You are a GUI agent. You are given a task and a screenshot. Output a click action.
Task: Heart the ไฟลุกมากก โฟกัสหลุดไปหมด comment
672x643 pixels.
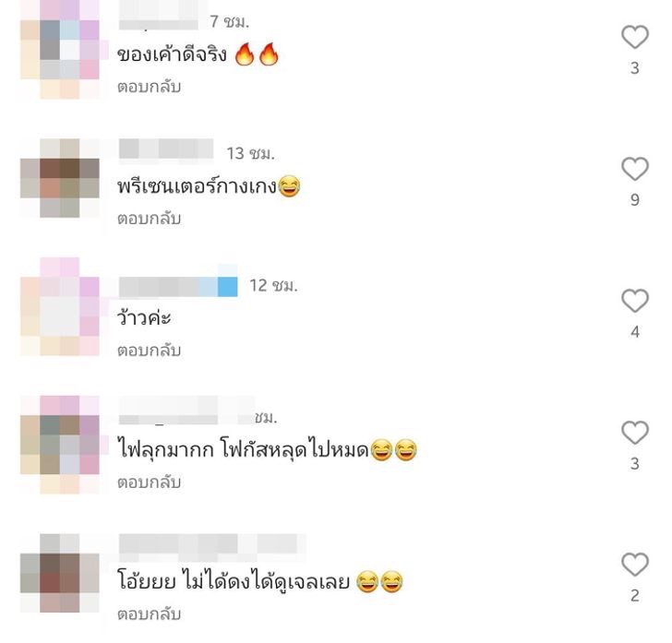coord(635,433)
